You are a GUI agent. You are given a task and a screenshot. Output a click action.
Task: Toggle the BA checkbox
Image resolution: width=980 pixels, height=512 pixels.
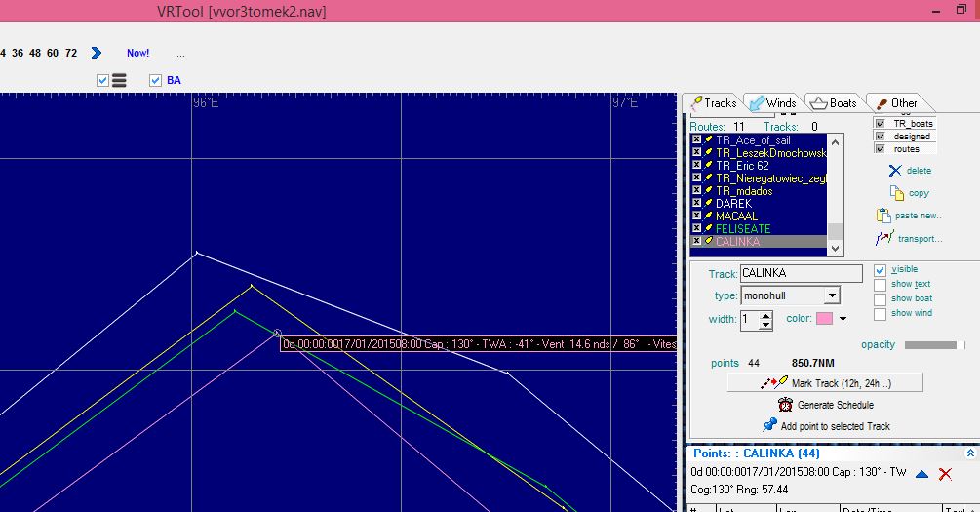click(x=156, y=80)
